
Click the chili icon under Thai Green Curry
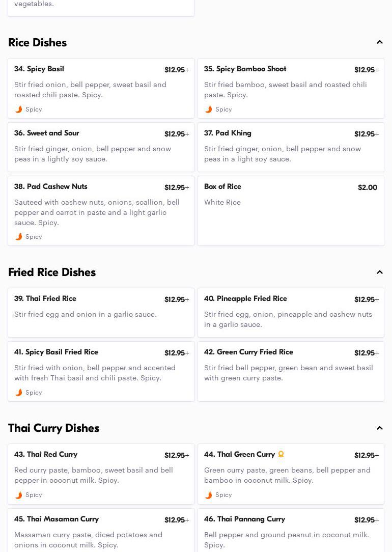209,495
